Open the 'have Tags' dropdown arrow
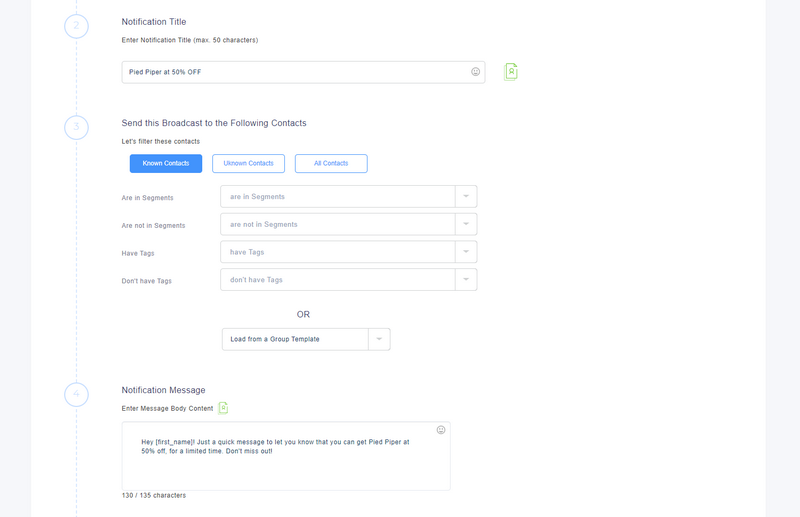This screenshot has height=517, width=800. (466, 252)
